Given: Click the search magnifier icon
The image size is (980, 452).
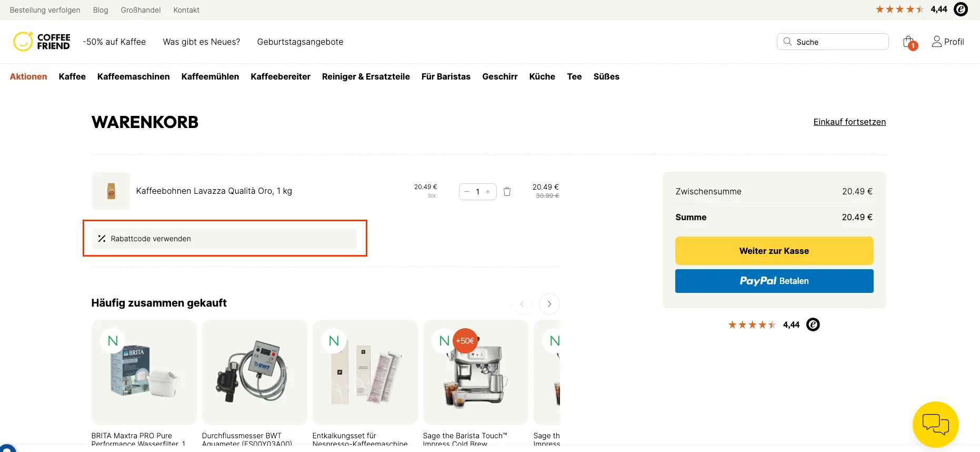Looking at the screenshot, I should click(787, 42).
